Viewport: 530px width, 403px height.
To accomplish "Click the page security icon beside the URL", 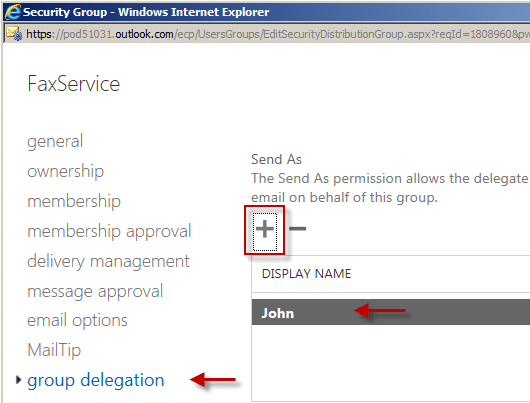I will (14, 34).
